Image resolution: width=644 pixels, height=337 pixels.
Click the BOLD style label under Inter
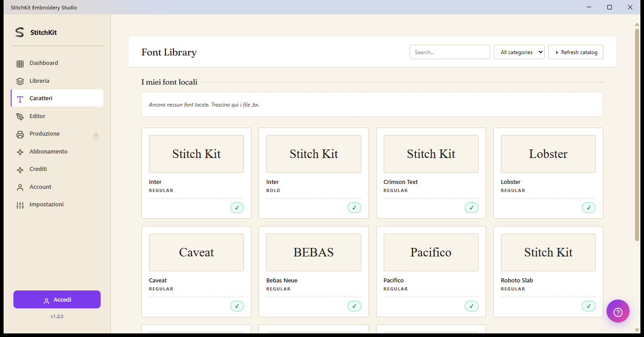pyautogui.click(x=273, y=191)
